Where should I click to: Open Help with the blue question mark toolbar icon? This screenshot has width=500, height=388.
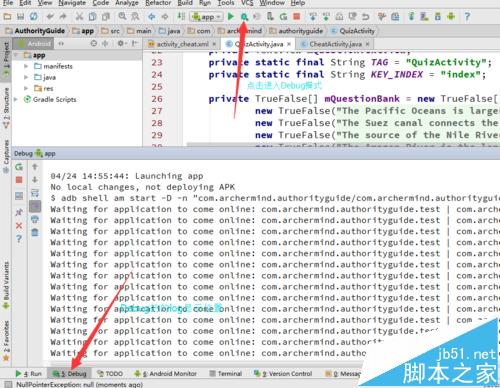pos(467,16)
